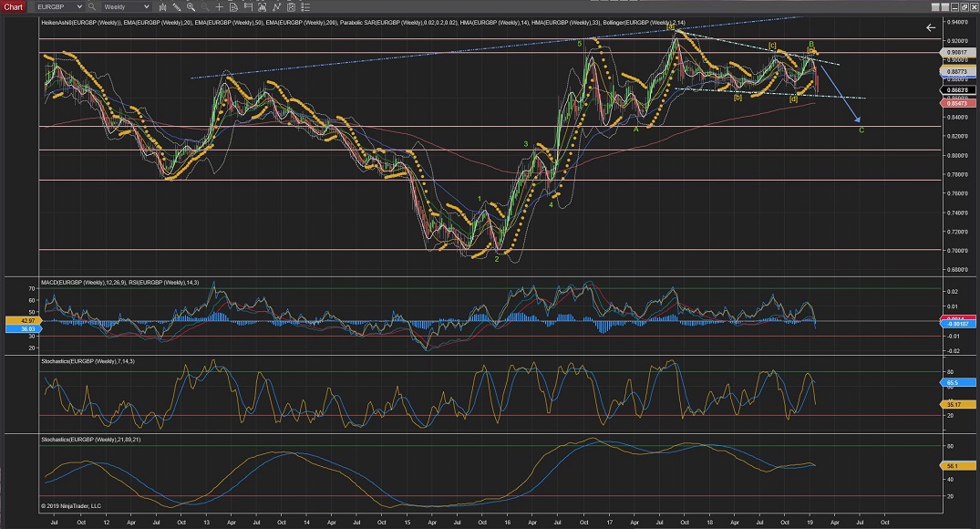Click the green wave label 3
The height and width of the screenshot is (529, 980).
[526, 144]
